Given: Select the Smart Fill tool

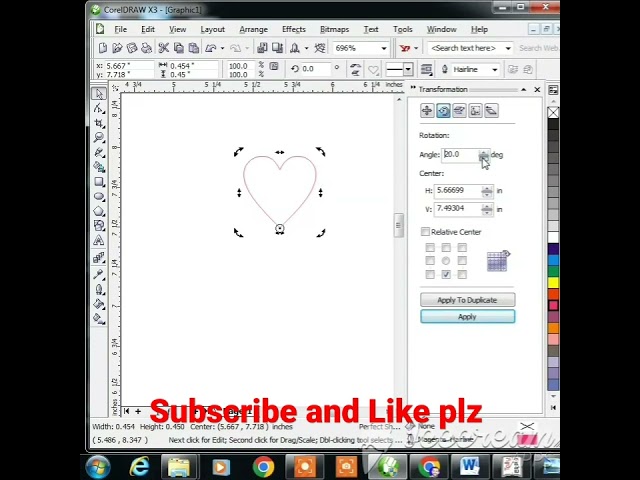Looking at the screenshot, I should pos(99,167).
